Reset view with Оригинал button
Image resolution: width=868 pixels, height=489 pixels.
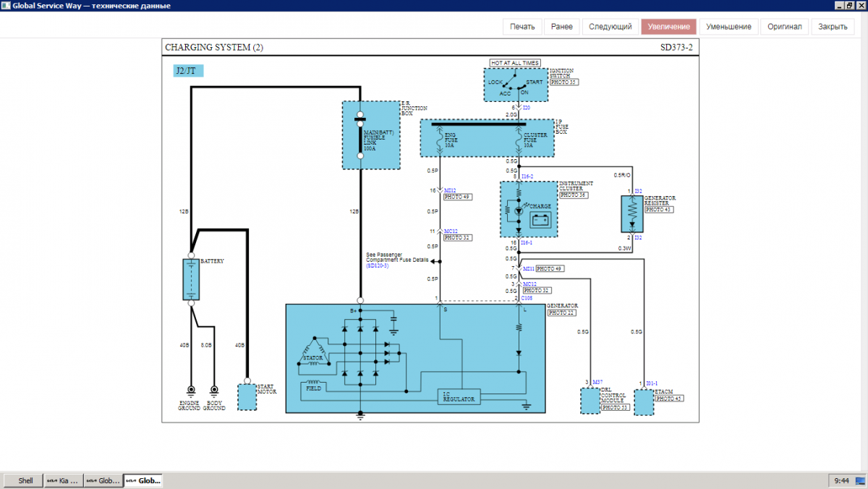pyautogui.click(x=784, y=27)
